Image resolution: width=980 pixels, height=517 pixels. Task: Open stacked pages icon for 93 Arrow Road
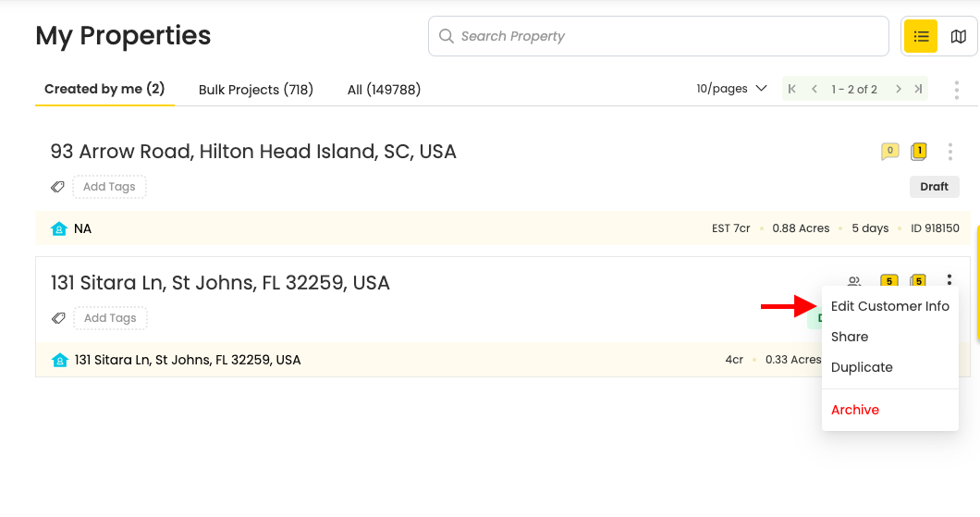[919, 152]
